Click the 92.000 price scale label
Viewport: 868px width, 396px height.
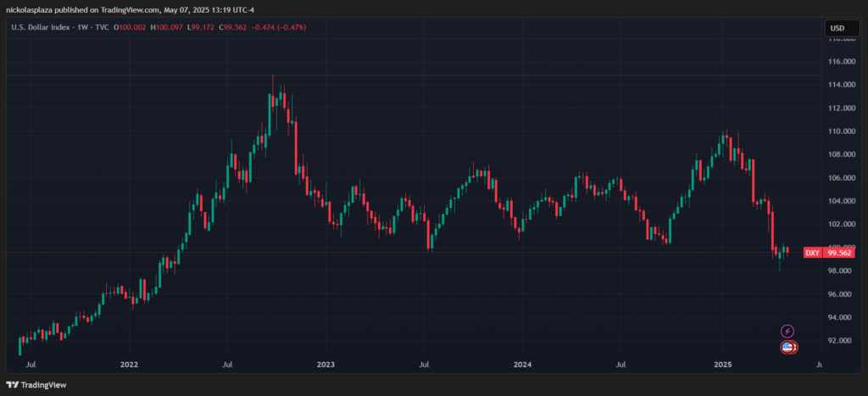840,340
